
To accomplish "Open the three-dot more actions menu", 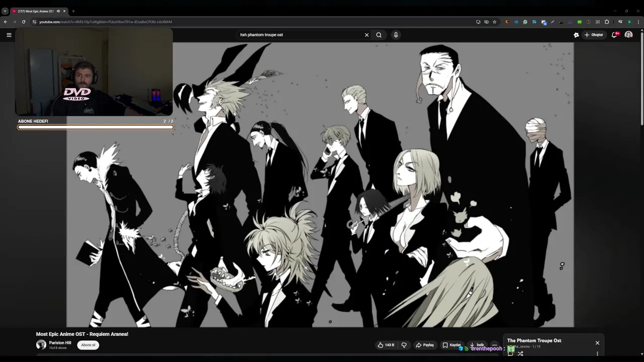I will (x=494, y=345).
